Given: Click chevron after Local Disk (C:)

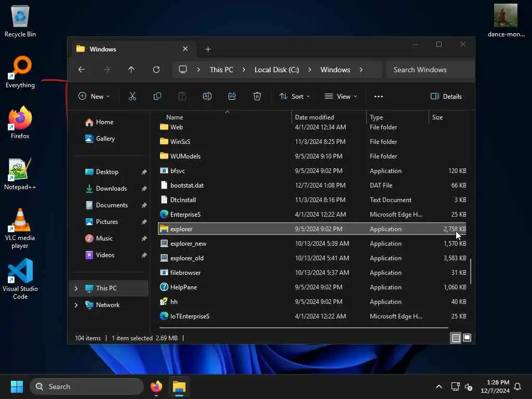Looking at the screenshot, I should tap(310, 70).
